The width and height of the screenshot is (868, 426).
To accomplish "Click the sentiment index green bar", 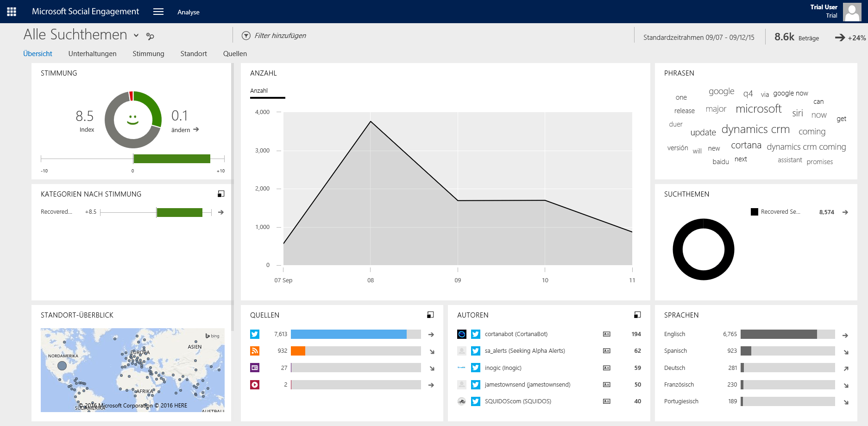I will (x=172, y=159).
